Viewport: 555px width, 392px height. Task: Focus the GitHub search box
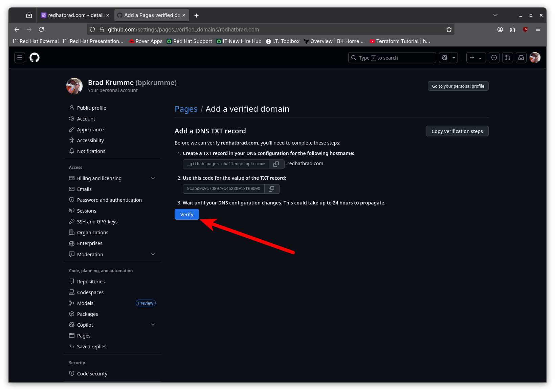pos(392,58)
